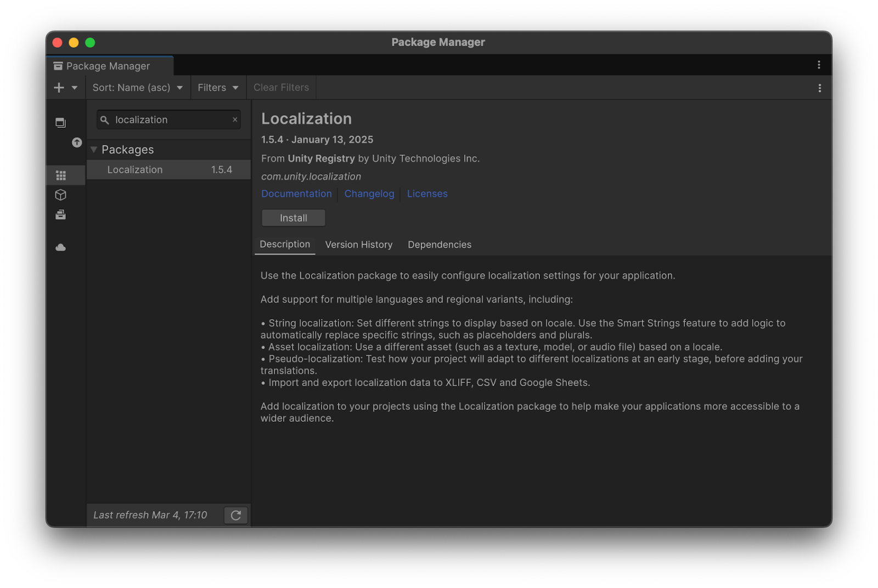The width and height of the screenshot is (878, 588).
Task: Select the Package Manager window tab
Action: [110, 66]
